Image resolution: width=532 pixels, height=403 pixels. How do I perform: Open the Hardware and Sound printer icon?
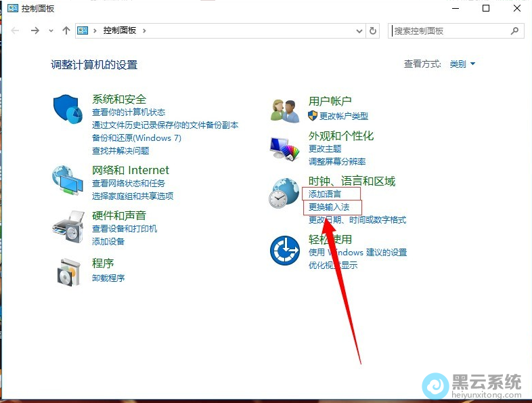pyautogui.click(x=67, y=226)
